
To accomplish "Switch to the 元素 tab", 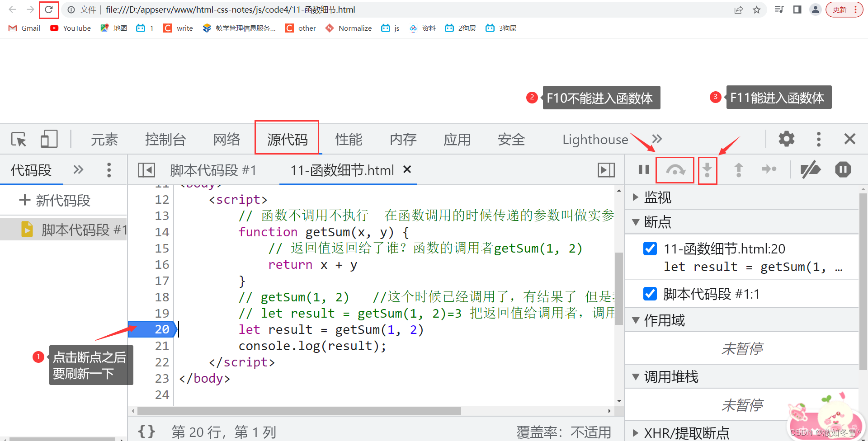I will pos(104,140).
